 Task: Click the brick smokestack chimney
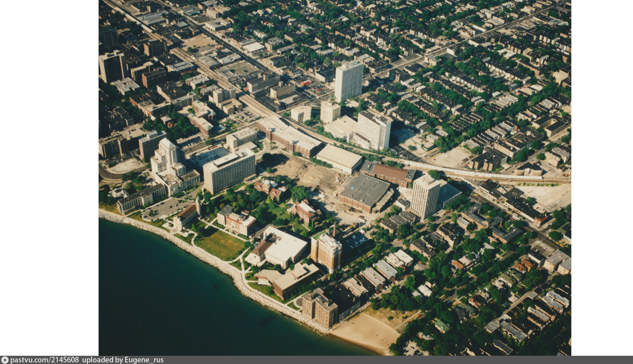(x=334, y=229)
